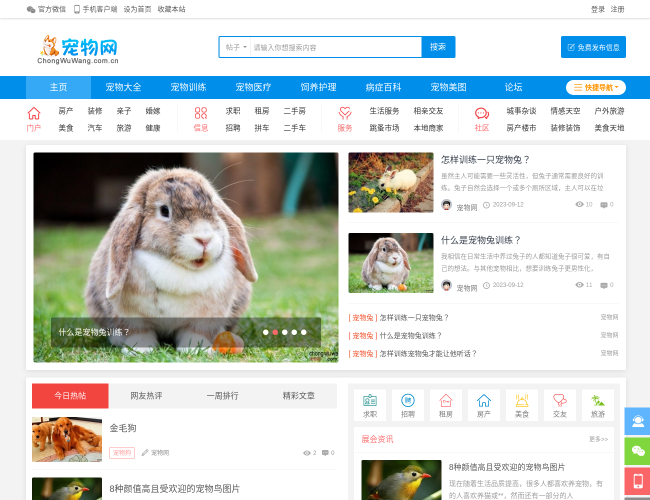Image resolution: width=650 pixels, height=500 pixels.
Task: Open the 更多>> link in 展会资讯
Action: [x=599, y=439]
